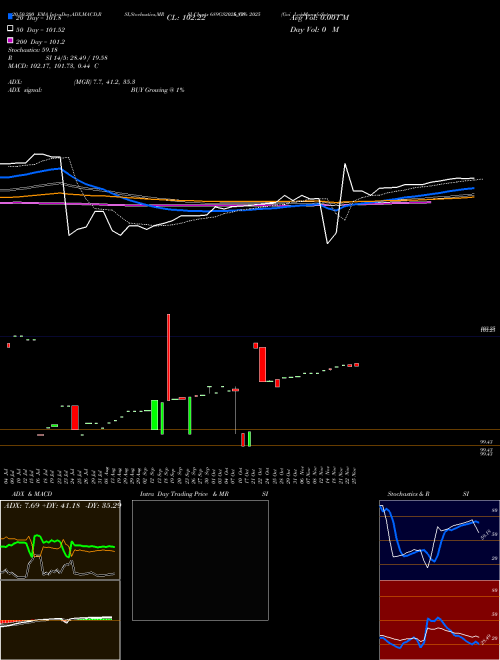
Task: Click the 'Stochastics: 59.18' reading
Action: click(32, 50)
